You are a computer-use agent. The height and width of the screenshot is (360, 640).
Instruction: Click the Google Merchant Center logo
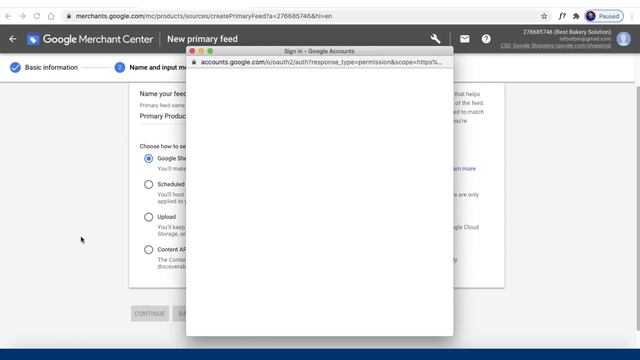tap(90, 39)
